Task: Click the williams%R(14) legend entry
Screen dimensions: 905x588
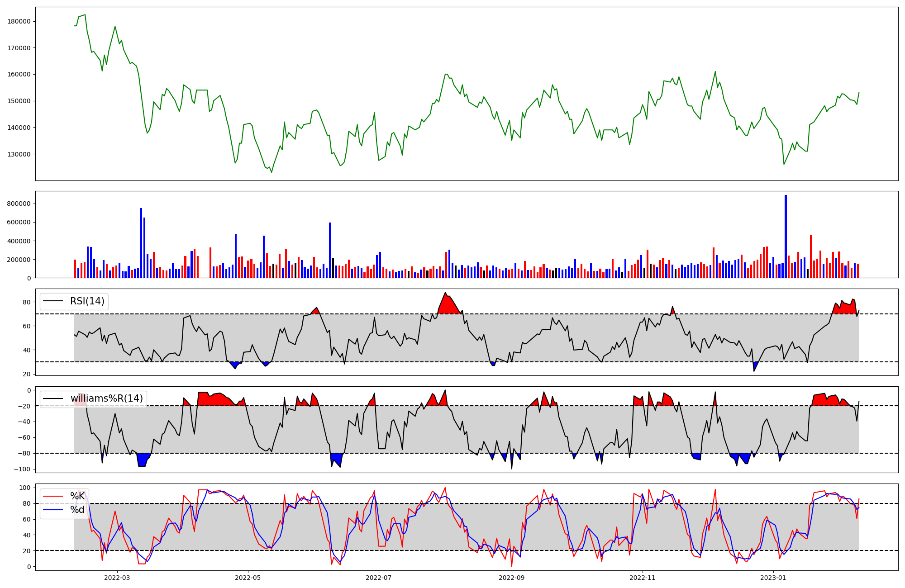Action: click(x=106, y=398)
